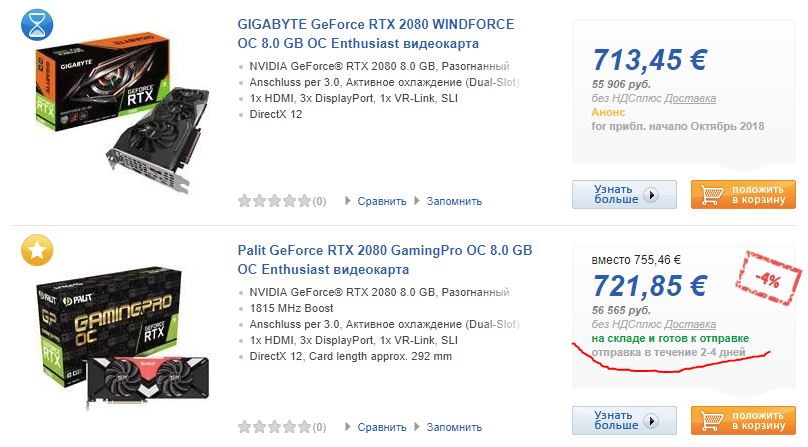This screenshot has height=447, width=808.
Task: Click the hourglass availability icon beside the GIGABYTE card
Action: 36,24
